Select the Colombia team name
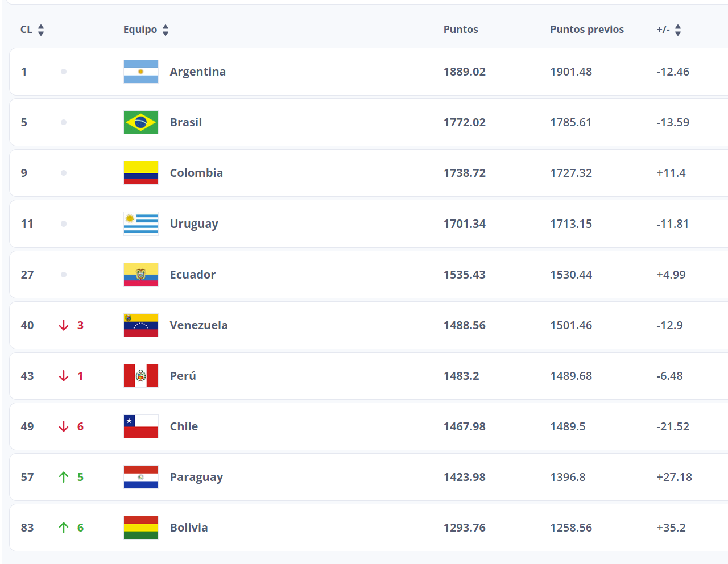The height and width of the screenshot is (564, 728). 196,173
